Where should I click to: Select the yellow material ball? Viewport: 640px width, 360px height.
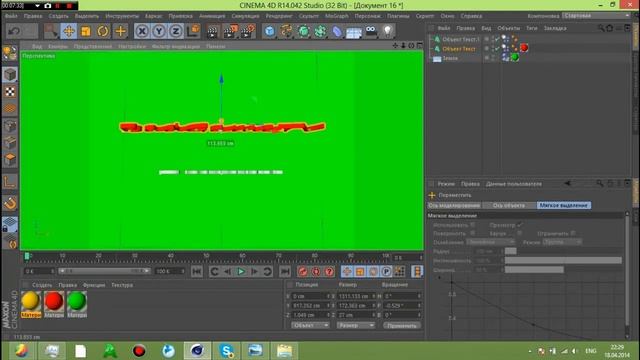pos(31,301)
